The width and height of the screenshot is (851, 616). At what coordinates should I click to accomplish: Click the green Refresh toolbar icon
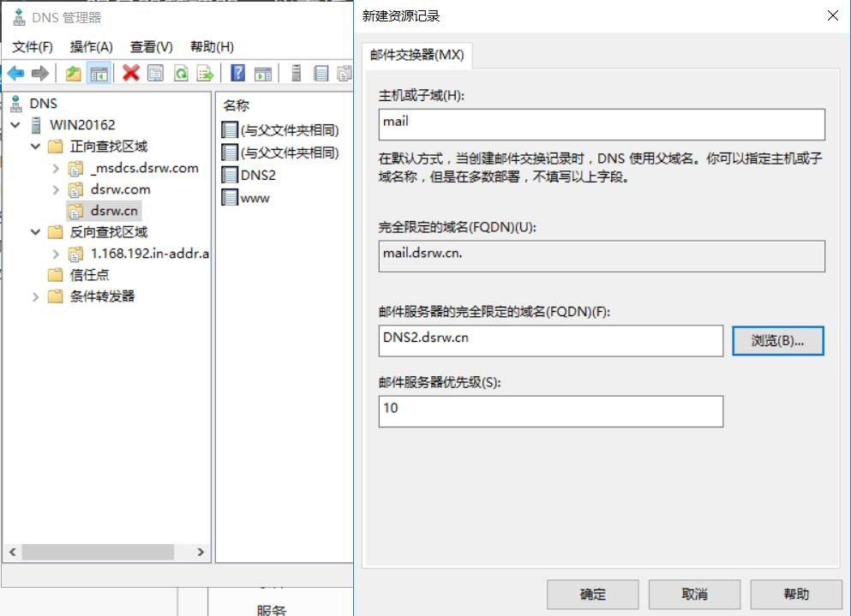pos(182,74)
